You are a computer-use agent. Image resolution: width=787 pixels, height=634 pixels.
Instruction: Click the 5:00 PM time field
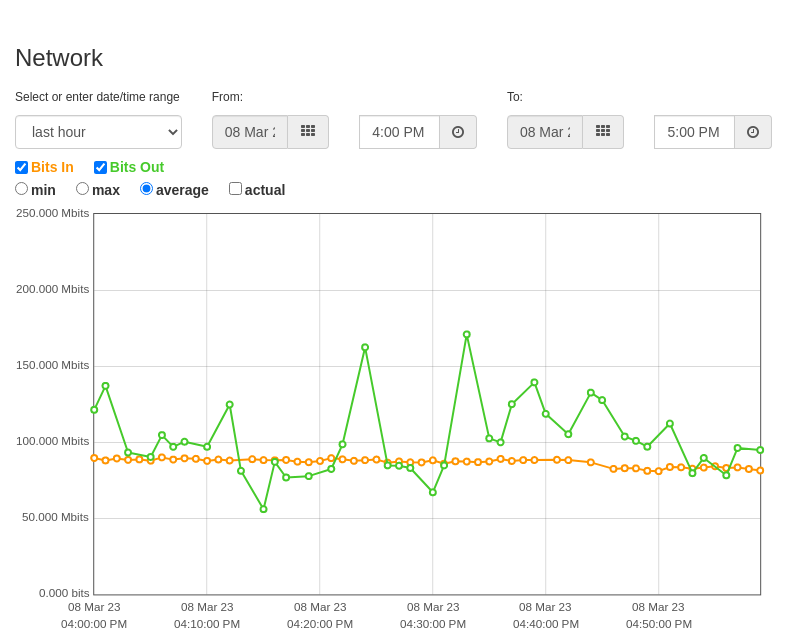[695, 132]
